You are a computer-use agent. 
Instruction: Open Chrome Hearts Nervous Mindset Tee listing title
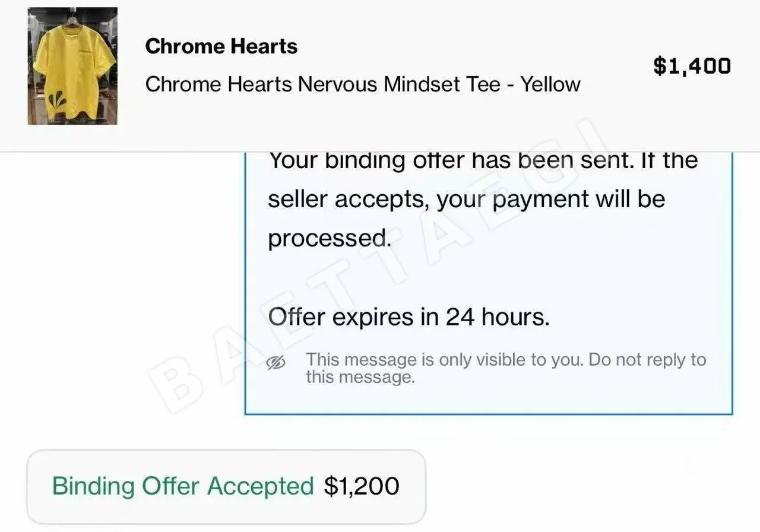(363, 84)
